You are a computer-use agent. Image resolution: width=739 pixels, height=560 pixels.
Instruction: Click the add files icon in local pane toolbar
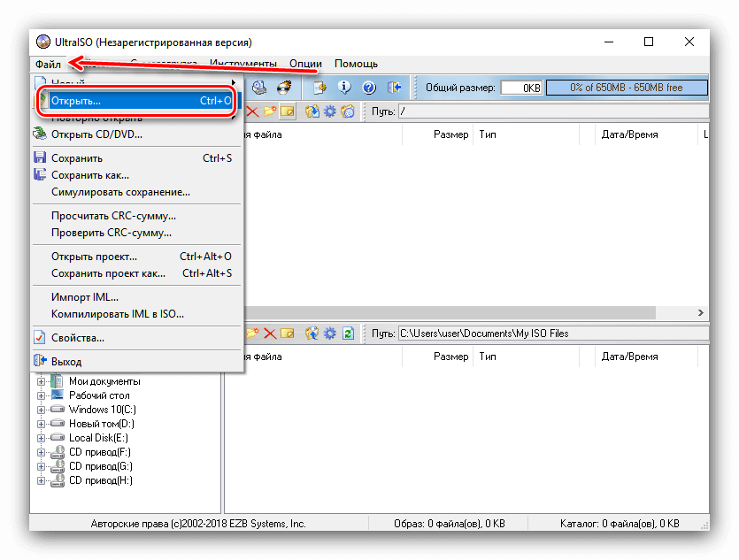[312, 334]
